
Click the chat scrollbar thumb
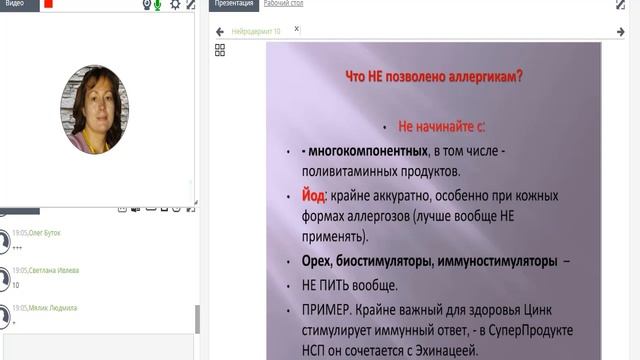tap(198, 319)
